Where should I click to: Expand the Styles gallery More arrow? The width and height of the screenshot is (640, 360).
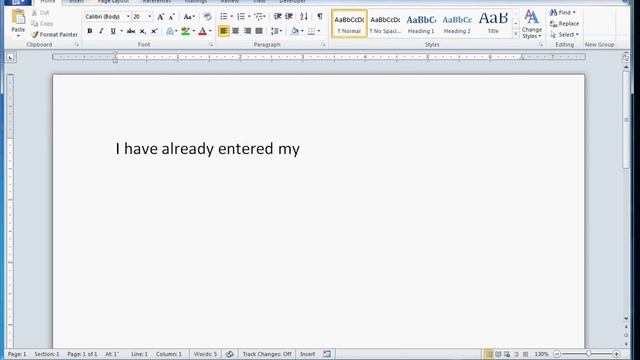[516, 35]
